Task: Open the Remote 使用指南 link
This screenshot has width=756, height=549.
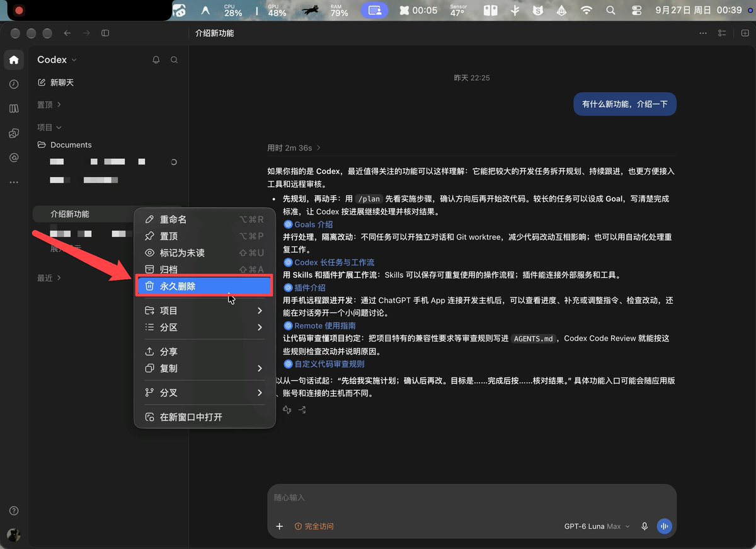Action: tap(320, 326)
